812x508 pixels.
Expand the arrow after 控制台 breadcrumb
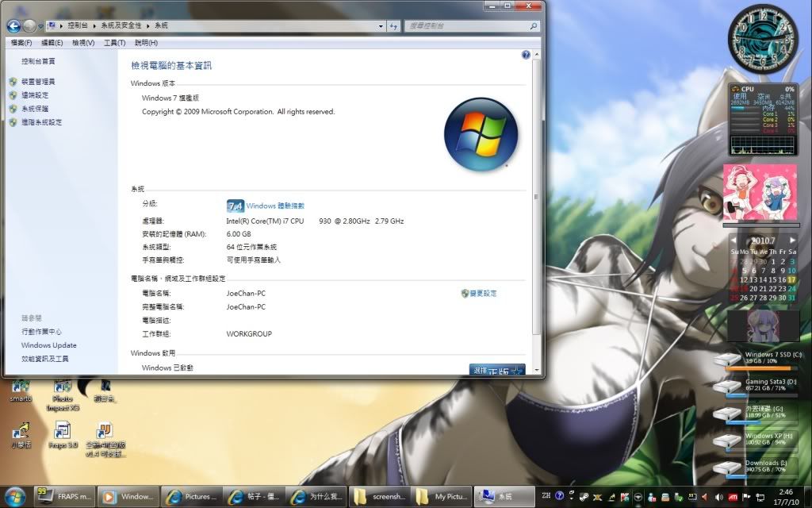[95, 25]
